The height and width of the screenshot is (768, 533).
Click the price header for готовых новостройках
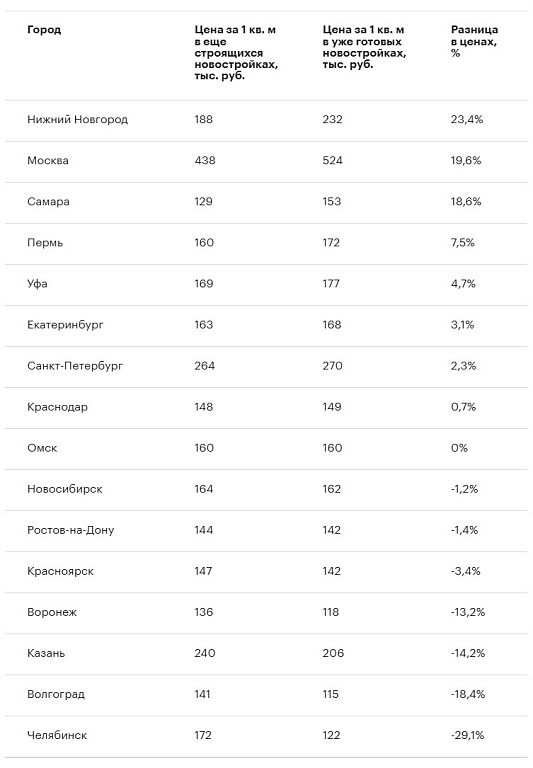[x=364, y=47]
